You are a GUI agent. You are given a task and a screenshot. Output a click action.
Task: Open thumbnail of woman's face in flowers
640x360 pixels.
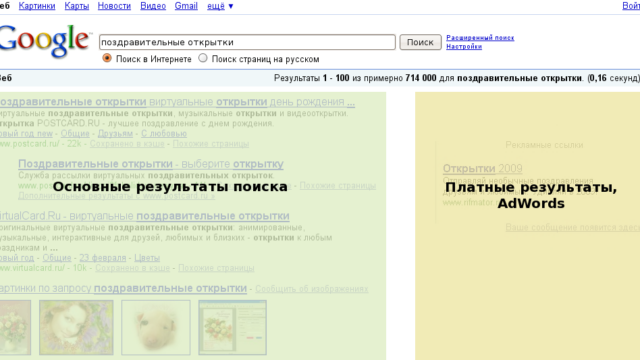[x=76, y=327]
